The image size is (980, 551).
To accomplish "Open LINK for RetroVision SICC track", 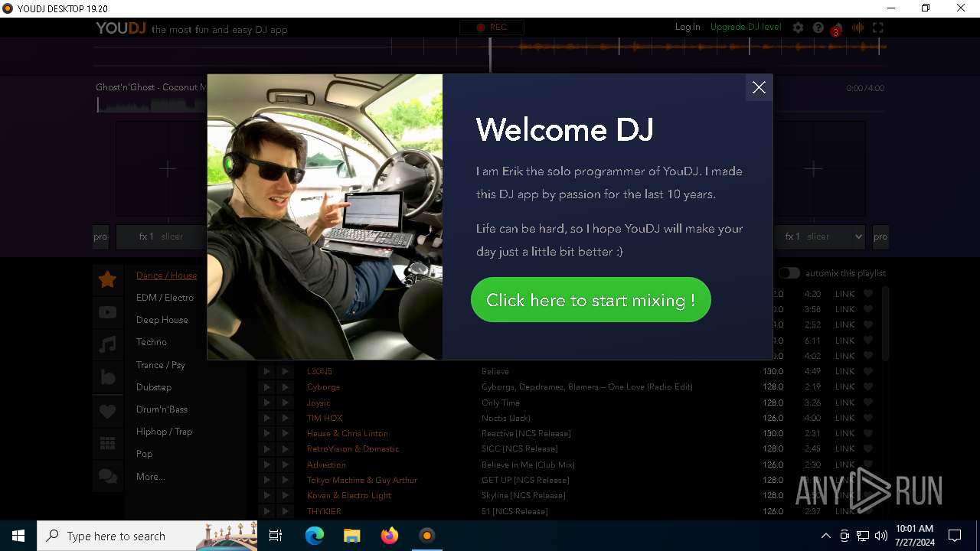I will (844, 448).
